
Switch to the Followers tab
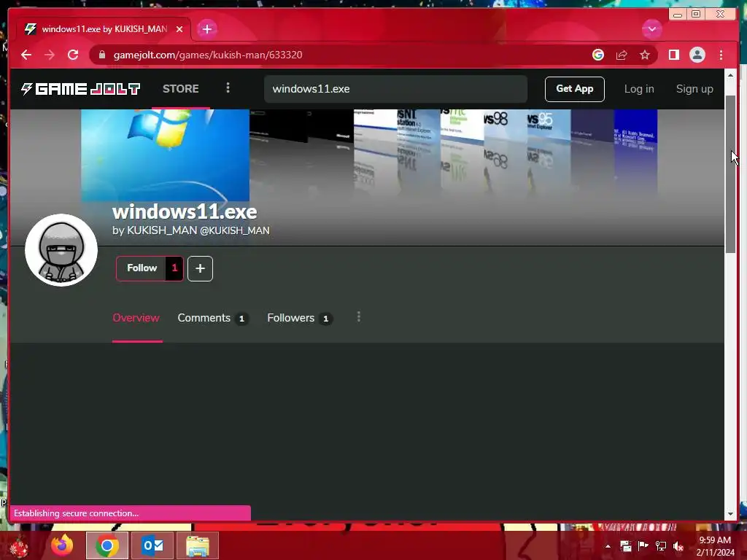(x=299, y=318)
